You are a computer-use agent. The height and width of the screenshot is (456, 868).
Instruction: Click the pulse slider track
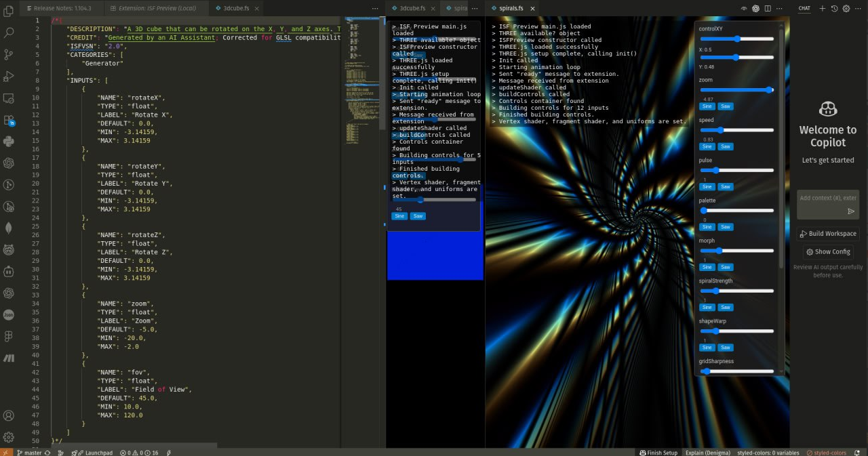736,170
